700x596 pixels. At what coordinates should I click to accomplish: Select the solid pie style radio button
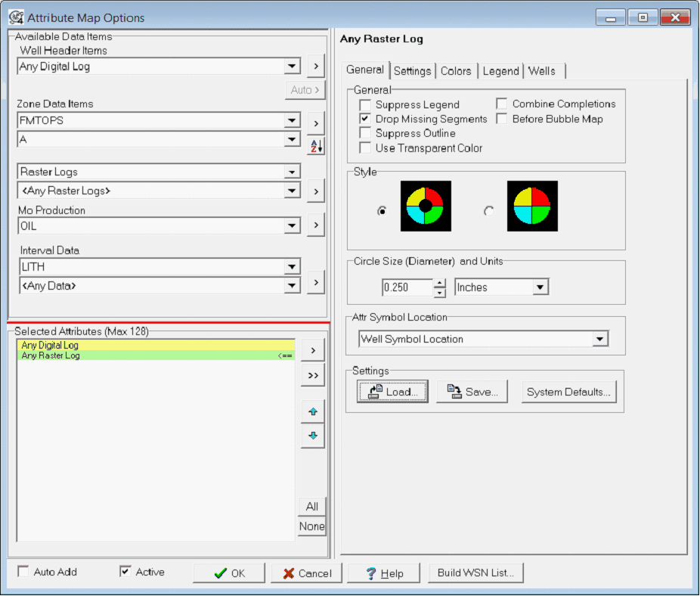tap(489, 212)
